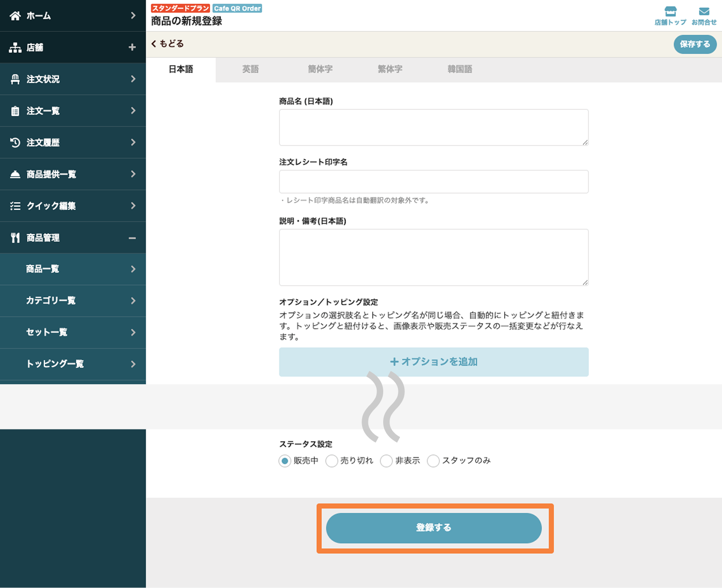Switch to the 英語 language tab
This screenshot has height=588, width=722.
click(250, 69)
